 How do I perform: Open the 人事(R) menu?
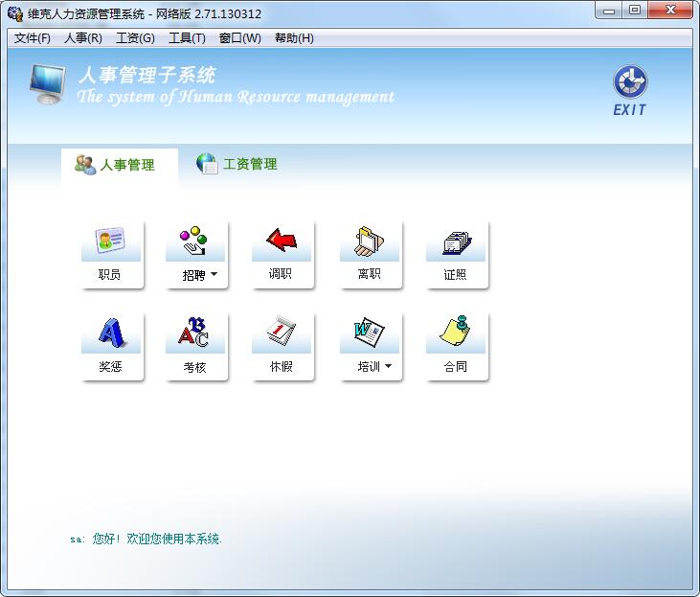[83, 38]
